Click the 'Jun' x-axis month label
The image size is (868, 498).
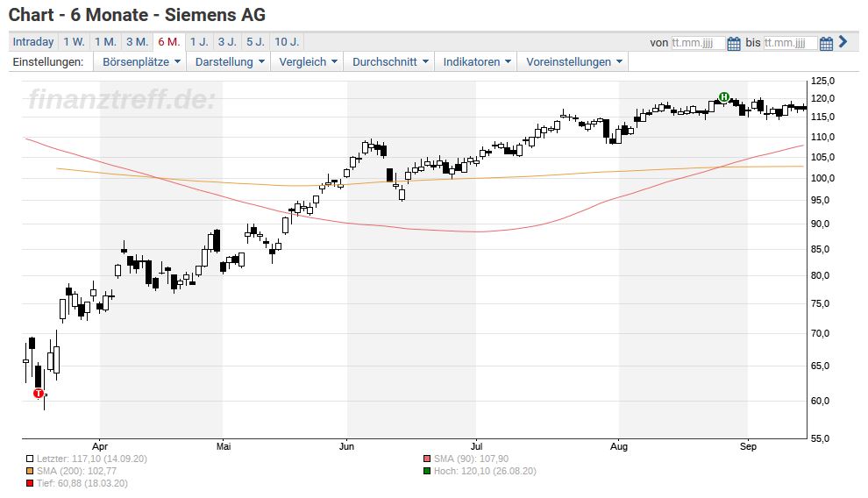[x=346, y=446]
